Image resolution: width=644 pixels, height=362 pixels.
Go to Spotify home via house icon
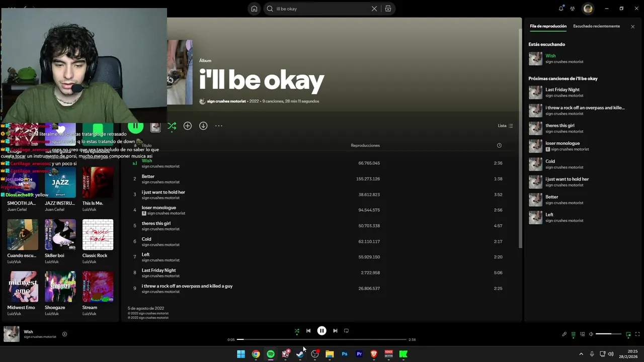point(254,9)
